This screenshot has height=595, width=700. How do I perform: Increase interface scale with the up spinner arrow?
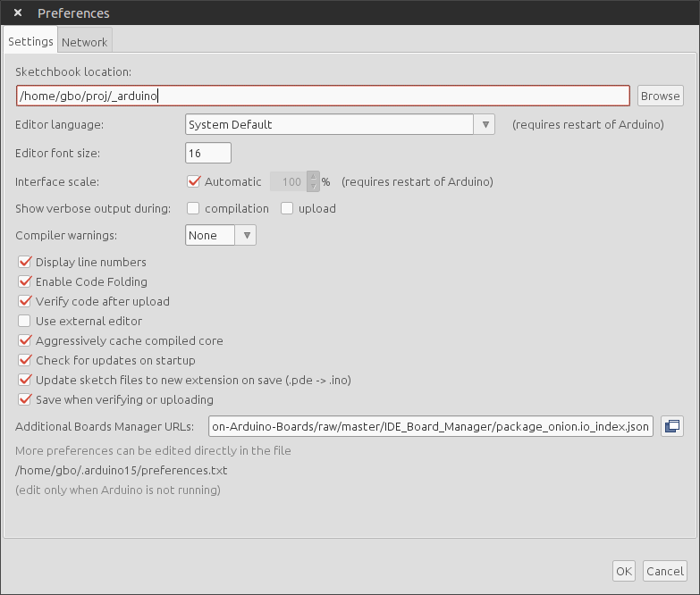tap(314, 177)
